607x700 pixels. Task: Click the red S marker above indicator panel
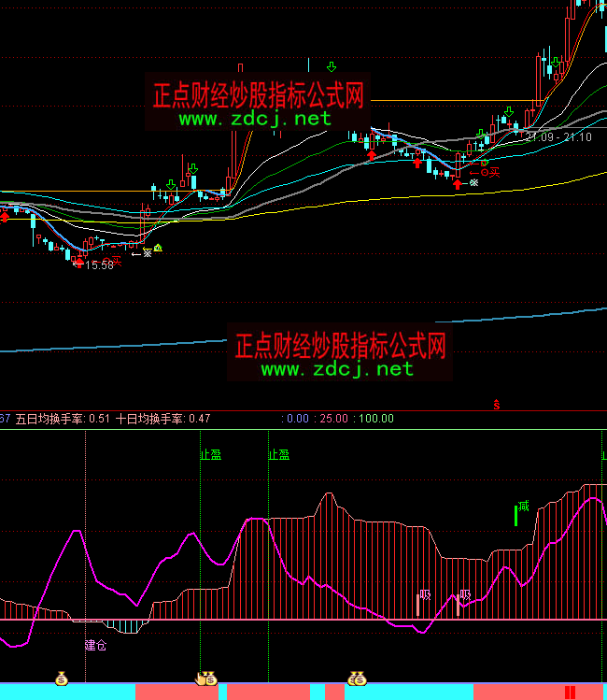click(x=498, y=405)
